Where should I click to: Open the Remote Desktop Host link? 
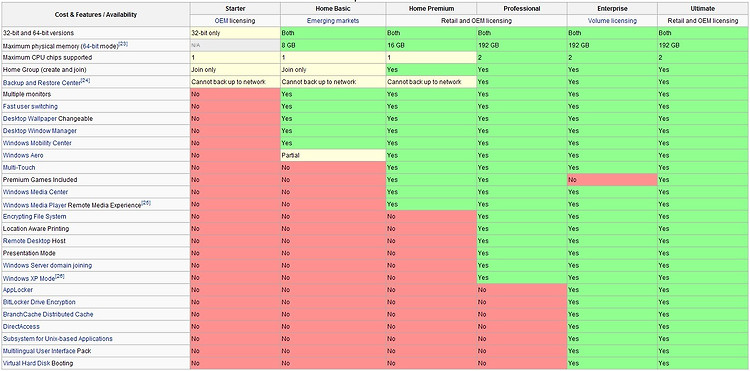pyautogui.click(x=34, y=241)
